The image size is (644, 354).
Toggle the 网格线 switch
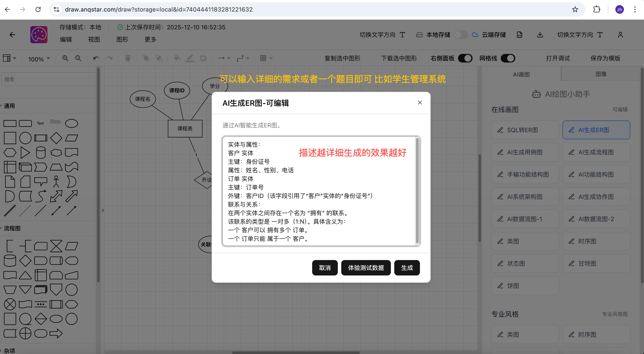[x=508, y=58]
